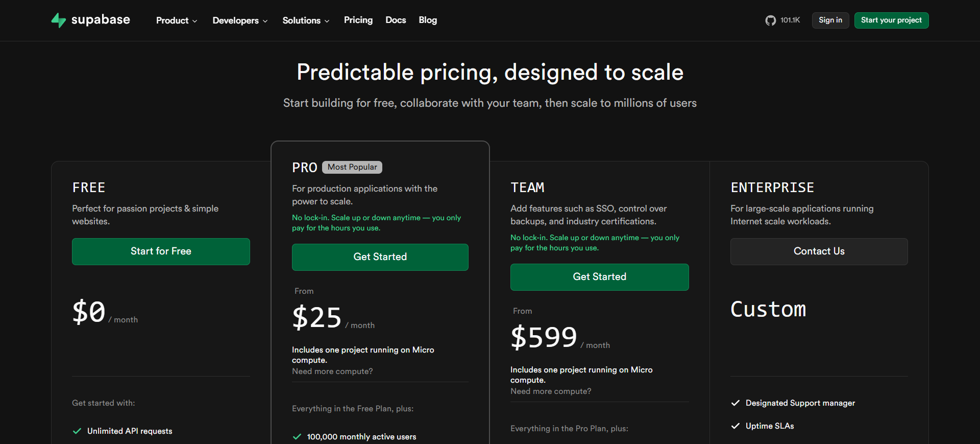Open the Solutions dropdown menu
Image resolution: width=980 pixels, height=444 pixels.
point(306,20)
